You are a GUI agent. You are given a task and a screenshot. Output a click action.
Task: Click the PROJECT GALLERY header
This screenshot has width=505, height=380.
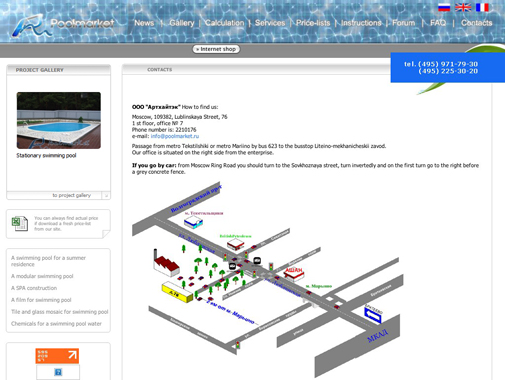point(40,70)
